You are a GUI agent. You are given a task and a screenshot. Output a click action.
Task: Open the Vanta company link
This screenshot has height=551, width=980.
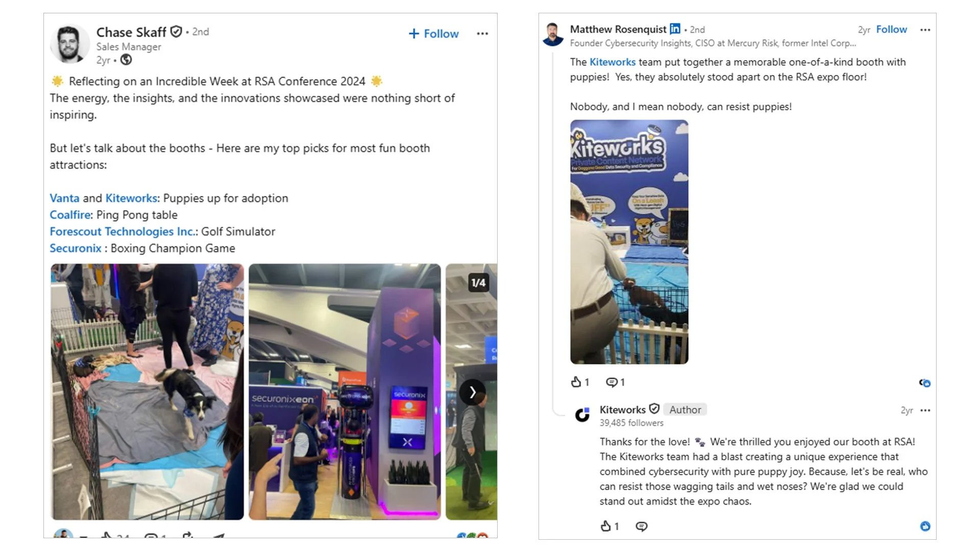(64, 198)
